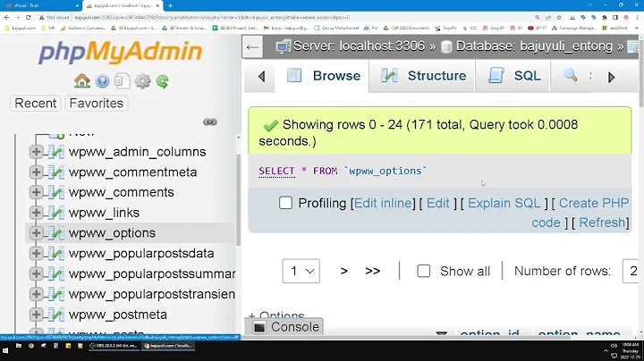This screenshot has height=361, width=644.
Task: Click table icon of wpww_admin_columns
Action: coord(56,152)
